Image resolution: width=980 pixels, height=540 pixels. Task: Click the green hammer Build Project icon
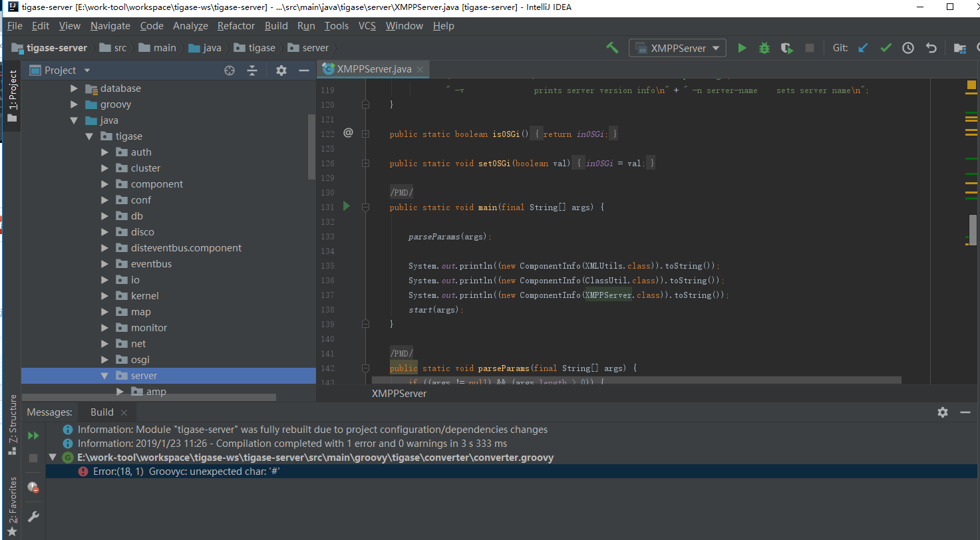point(612,48)
